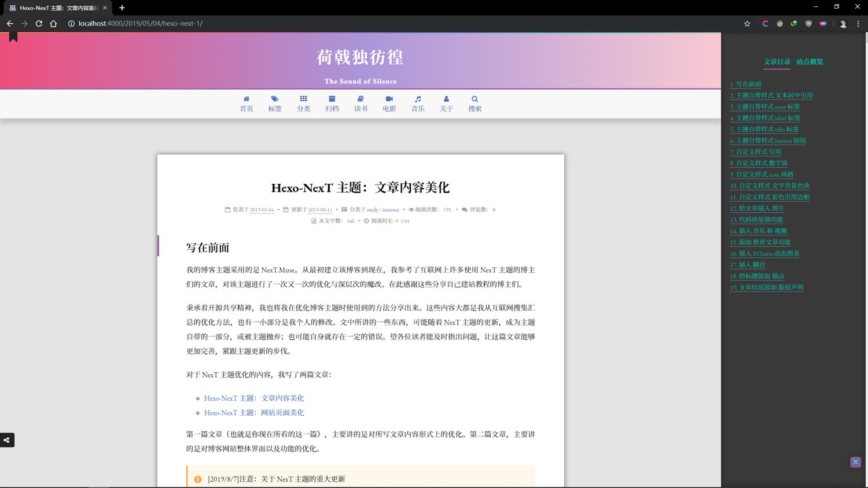This screenshot has height=488, width=868.
Task: Open the 分类 categories nav item
Action: pos(304,104)
